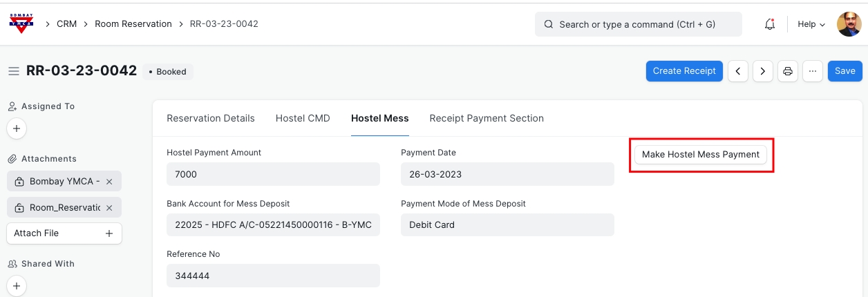Open Payment Mode of Mess Deposit field
The width and height of the screenshot is (868, 297).
(x=507, y=224)
